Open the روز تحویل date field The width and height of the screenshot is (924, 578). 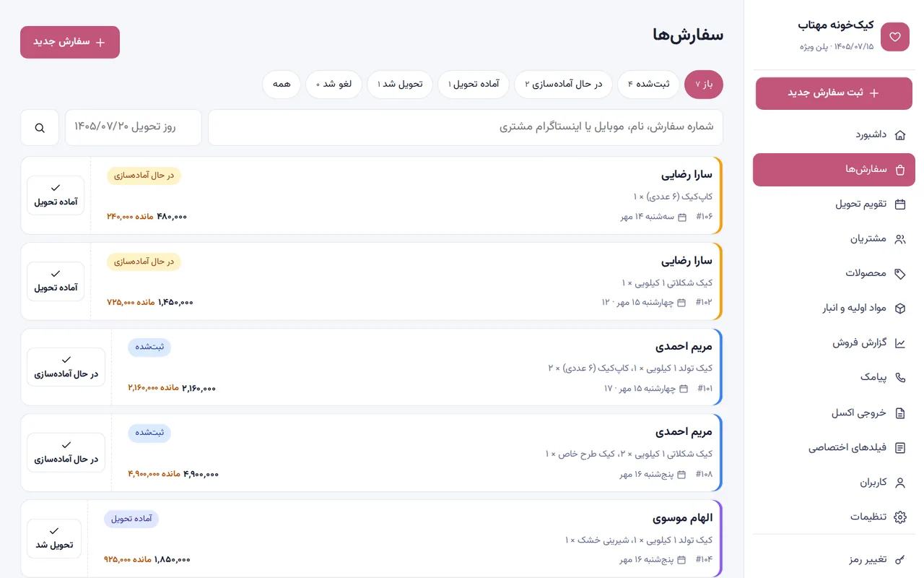pyautogui.click(x=134, y=128)
